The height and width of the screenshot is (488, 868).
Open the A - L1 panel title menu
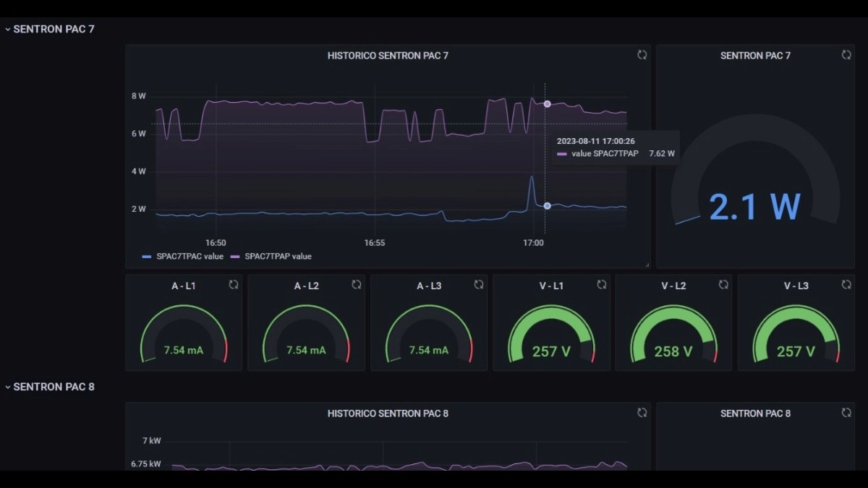click(x=183, y=286)
